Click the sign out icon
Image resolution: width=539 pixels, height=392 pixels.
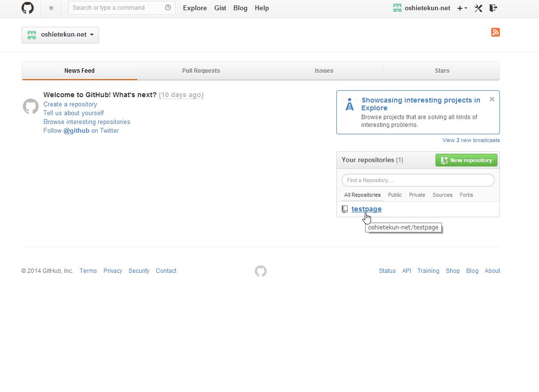click(493, 8)
